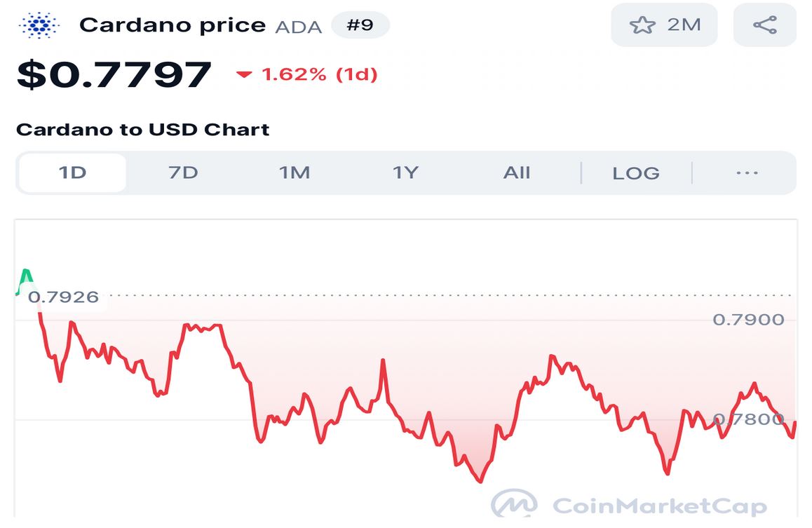Viewport: 812px width, 528px height.
Task: Click the Cardano price title
Action: pyautogui.click(x=172, y=25)
